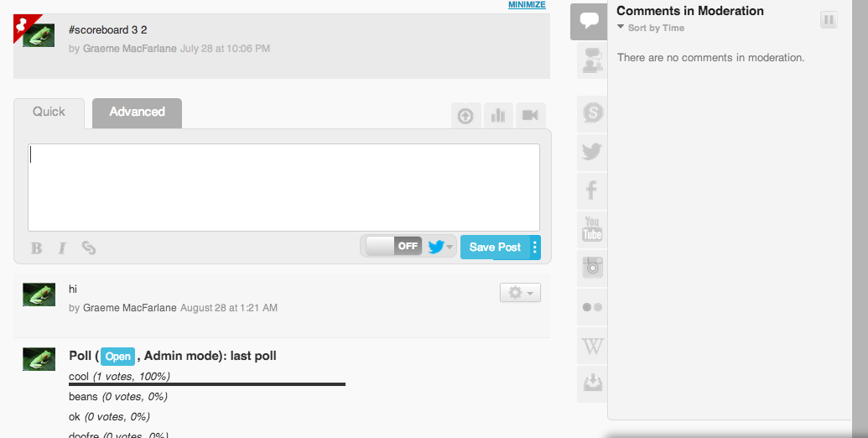Open the YouTube source panel
This screenshot has width=868, height=438.
click(592, 229)
